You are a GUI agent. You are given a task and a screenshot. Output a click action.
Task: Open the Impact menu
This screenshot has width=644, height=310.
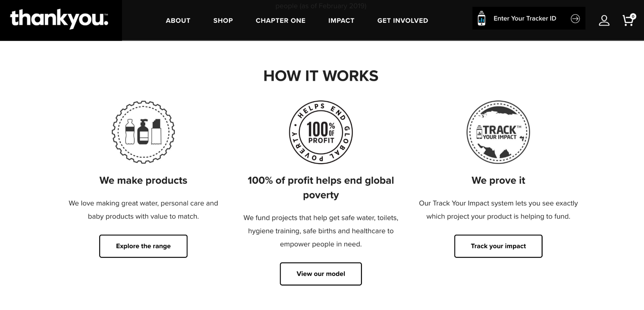(341, 21)
